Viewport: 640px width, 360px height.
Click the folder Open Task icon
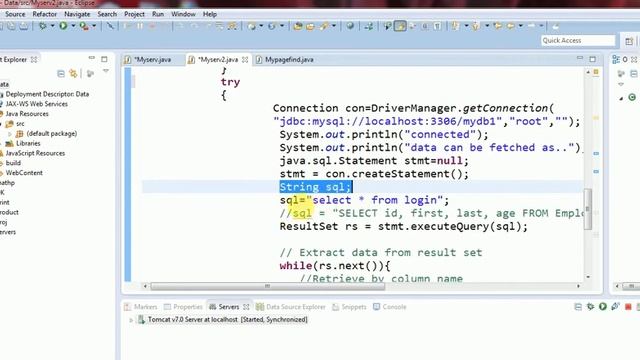(310, 26)
